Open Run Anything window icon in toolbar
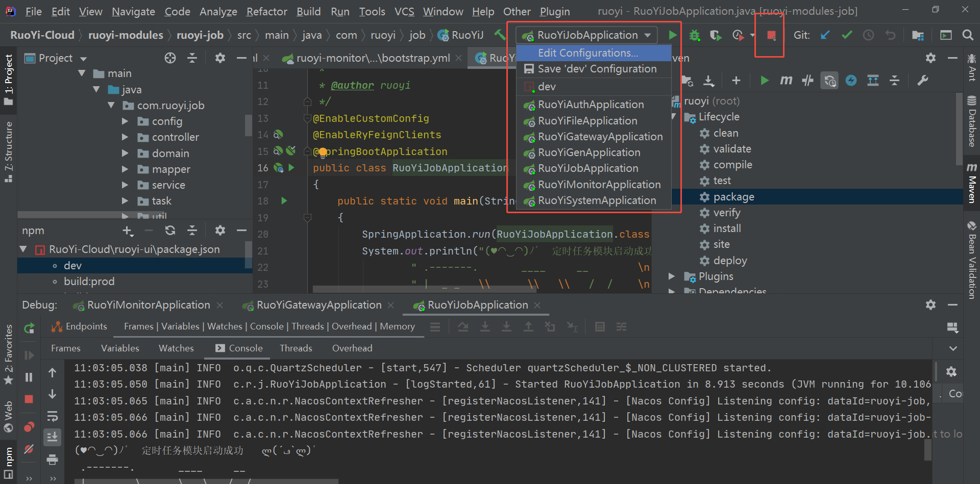 coord(946,35)
